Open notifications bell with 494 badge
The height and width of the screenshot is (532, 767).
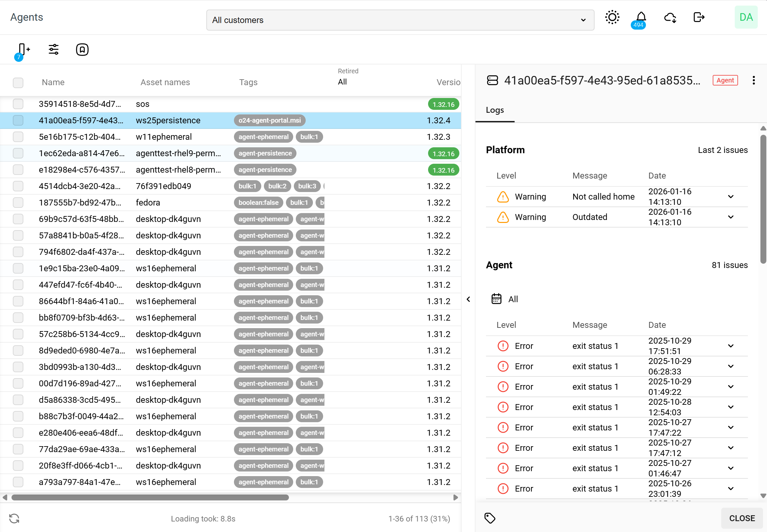tap(641, 17)
